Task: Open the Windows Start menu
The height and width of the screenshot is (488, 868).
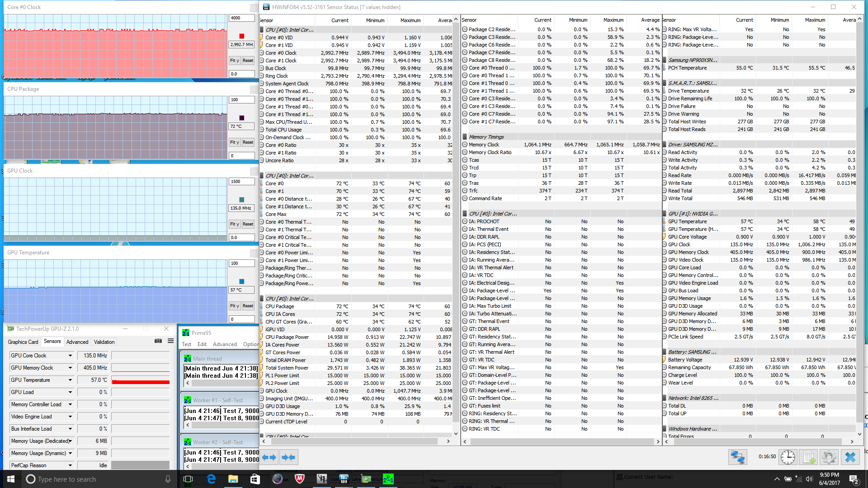Action: 11,479
